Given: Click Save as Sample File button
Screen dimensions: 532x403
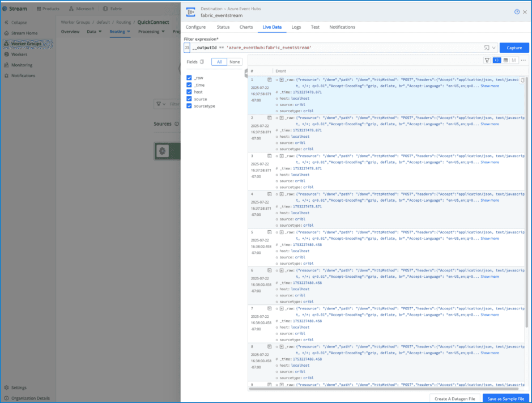Looking at the screenshot, I should [x=506, y=398].
